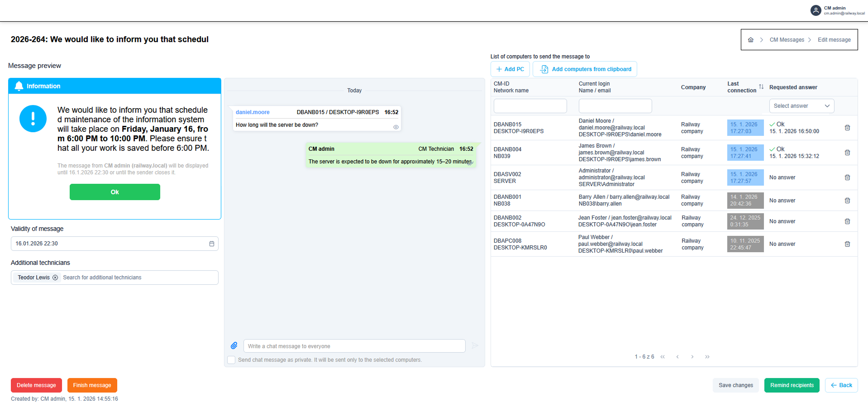This screenshot has height=412, width=868.
Task: Sort by Last connection column
Action: tap(761, 87)
